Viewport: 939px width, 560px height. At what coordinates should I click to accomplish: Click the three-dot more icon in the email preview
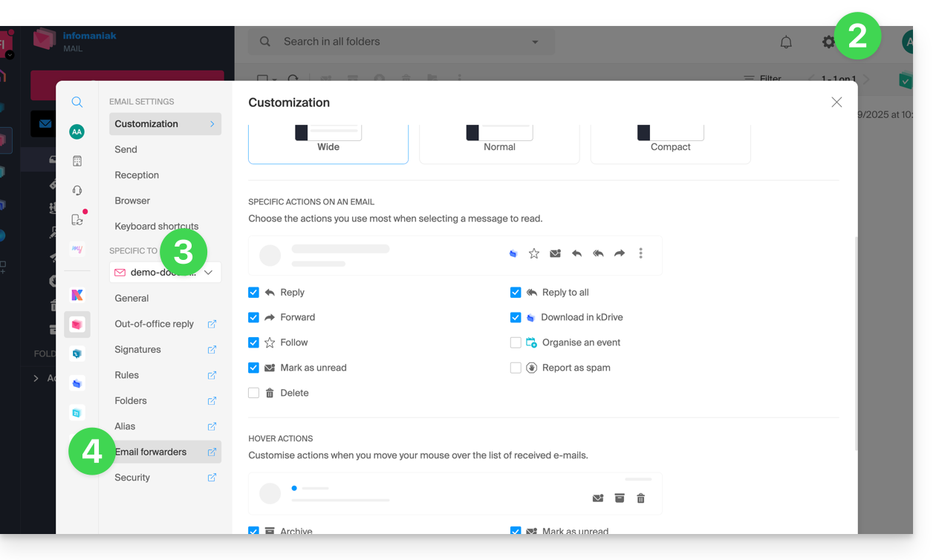tap(640, 253)
